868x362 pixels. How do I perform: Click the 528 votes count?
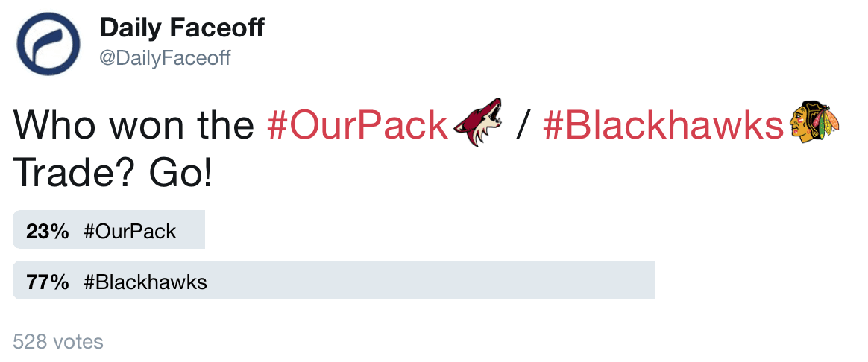pyautogui.click(x=58, y=342)
